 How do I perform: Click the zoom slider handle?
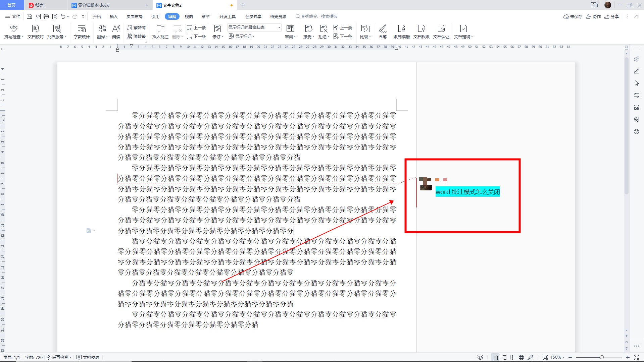[602, 357]
